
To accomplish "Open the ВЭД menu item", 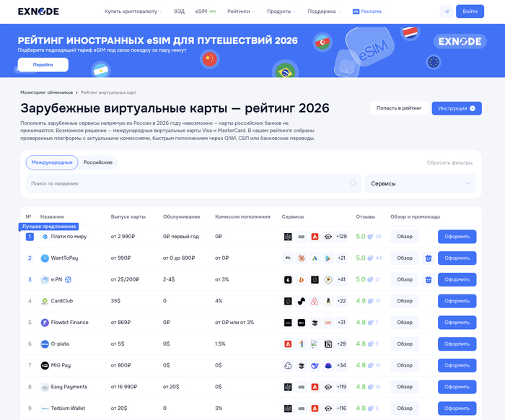I will click(x=180, y=12).
